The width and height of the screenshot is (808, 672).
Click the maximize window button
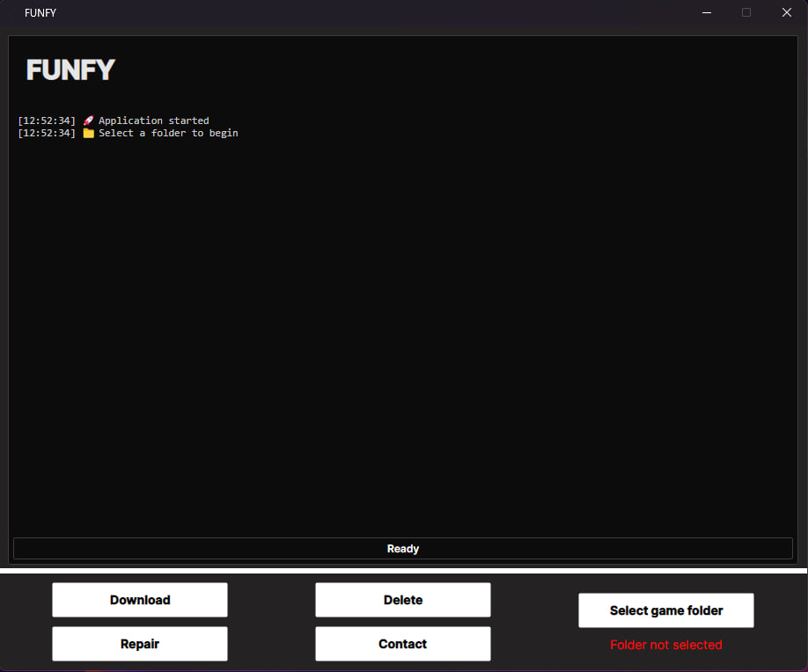pos(746,13)
